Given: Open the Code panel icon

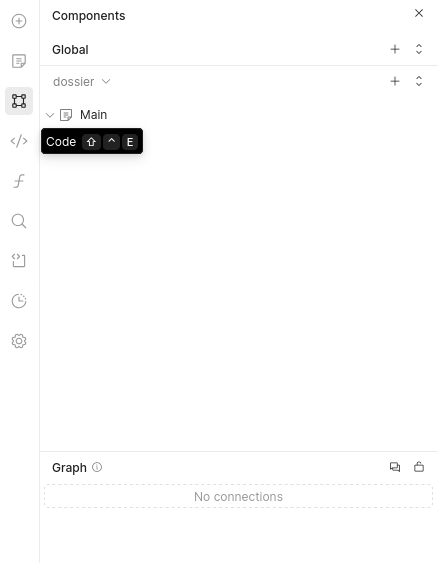Looking at the screenshot, I should 19,141.
